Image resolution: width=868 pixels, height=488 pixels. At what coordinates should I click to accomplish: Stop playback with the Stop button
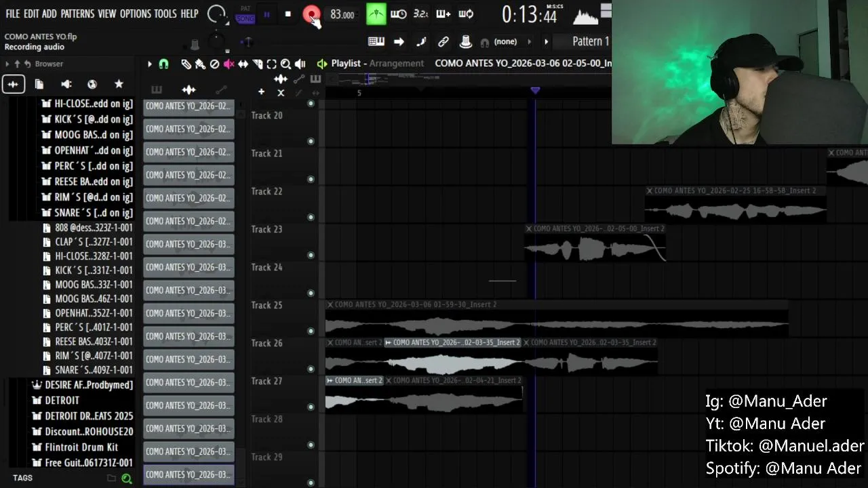[x=288, y=14]
